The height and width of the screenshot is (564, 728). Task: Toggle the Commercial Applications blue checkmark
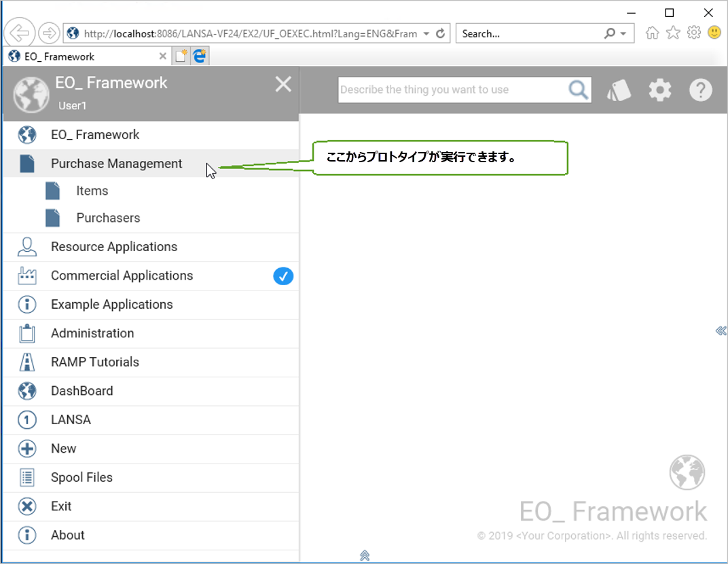[283, 276]
